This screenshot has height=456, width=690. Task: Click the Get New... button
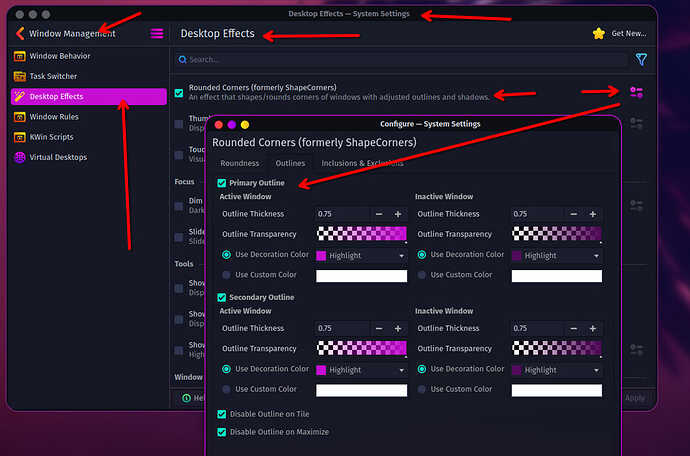tap(620, 33)
